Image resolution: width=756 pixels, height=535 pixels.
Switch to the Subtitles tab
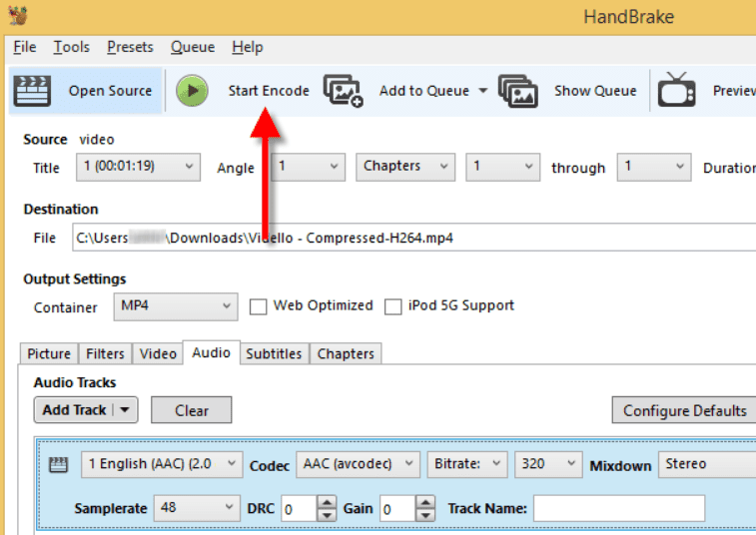coord(274,353)
